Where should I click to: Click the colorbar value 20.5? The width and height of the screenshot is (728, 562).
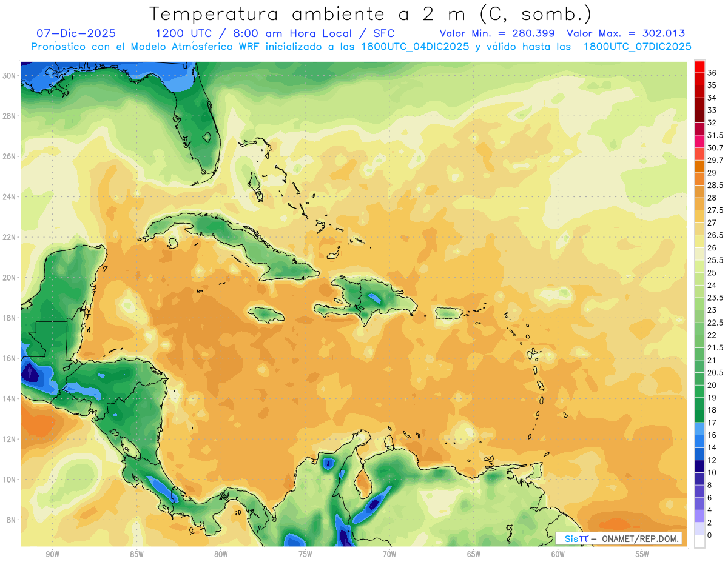[715, 373]
